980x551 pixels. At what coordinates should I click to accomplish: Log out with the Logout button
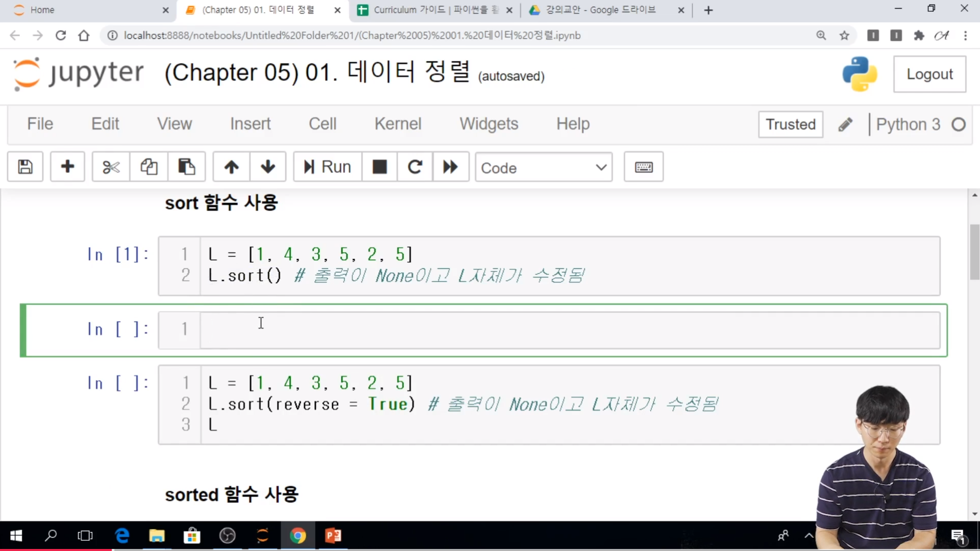[929, 74]
